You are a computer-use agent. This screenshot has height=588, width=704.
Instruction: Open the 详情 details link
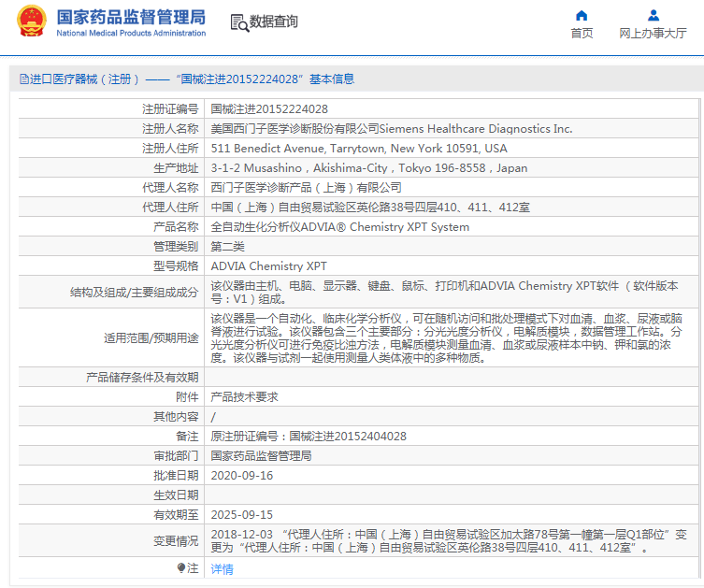[x=222, y=568]
